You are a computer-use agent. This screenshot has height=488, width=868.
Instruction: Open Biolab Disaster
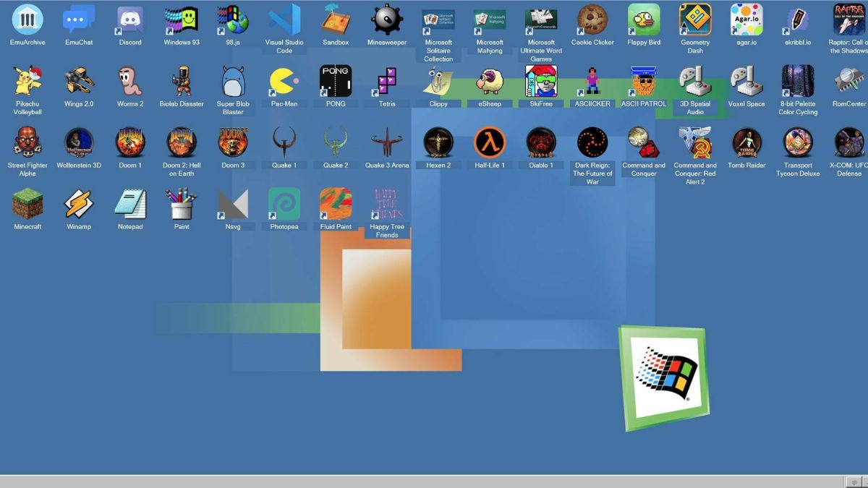pyautogui.click(x=182, y=81)
